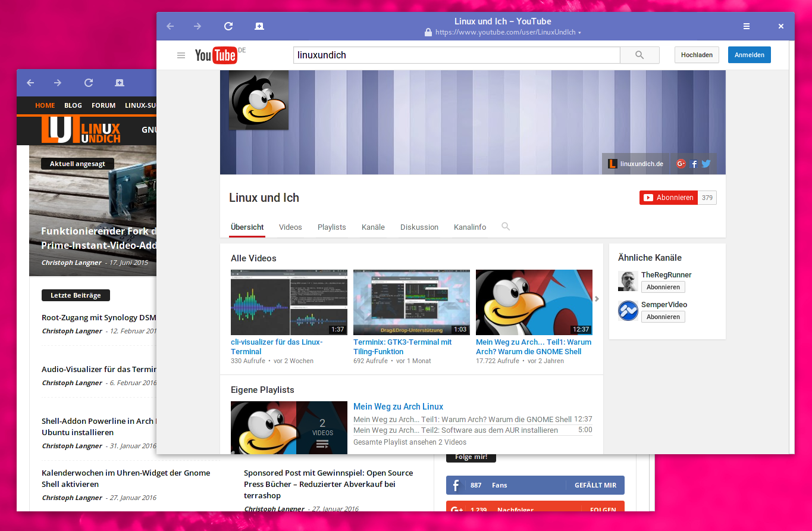Click TheRegRunner channel name
This screenshot has height=531, width=812.
coord(666,275)
